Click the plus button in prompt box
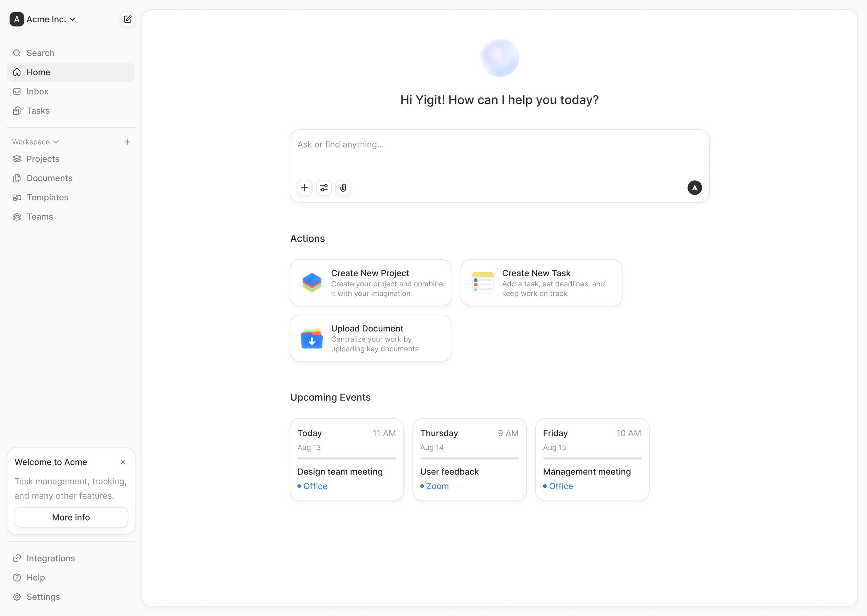Screen dimensions: 867x616 click(x=304, y=188)
